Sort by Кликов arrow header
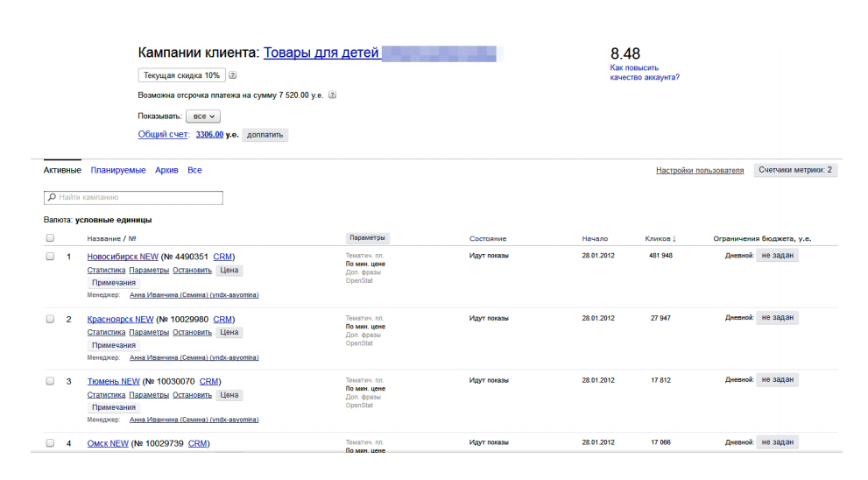868x480 pixels. 660,238
